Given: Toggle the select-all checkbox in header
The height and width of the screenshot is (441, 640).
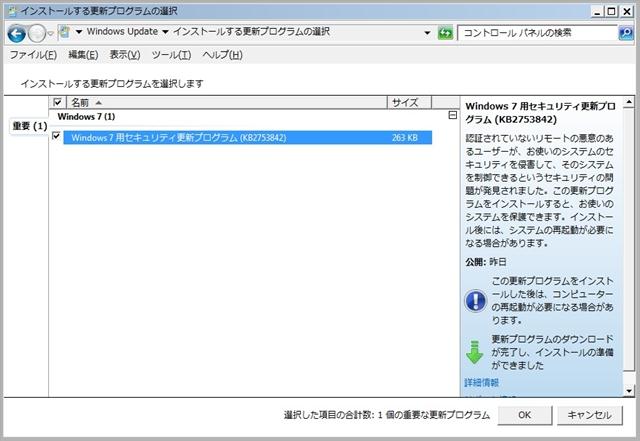Looking at the screenshot, I should (58, 102).
